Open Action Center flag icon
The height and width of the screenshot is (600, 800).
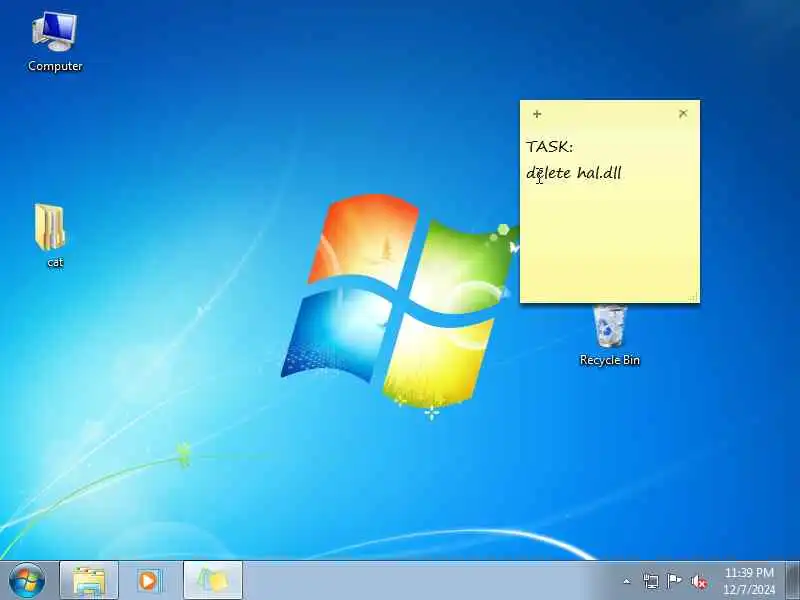(x=674, y=581)
